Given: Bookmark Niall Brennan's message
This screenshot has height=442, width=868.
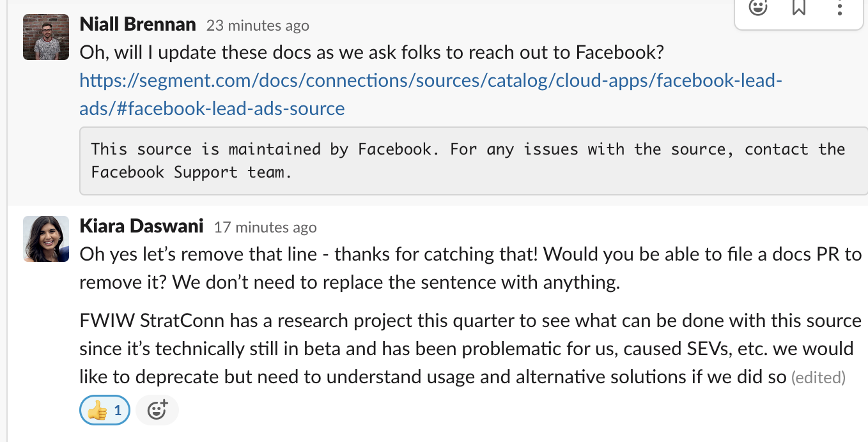Looking at the screenshot, I should tap(799, 8).
